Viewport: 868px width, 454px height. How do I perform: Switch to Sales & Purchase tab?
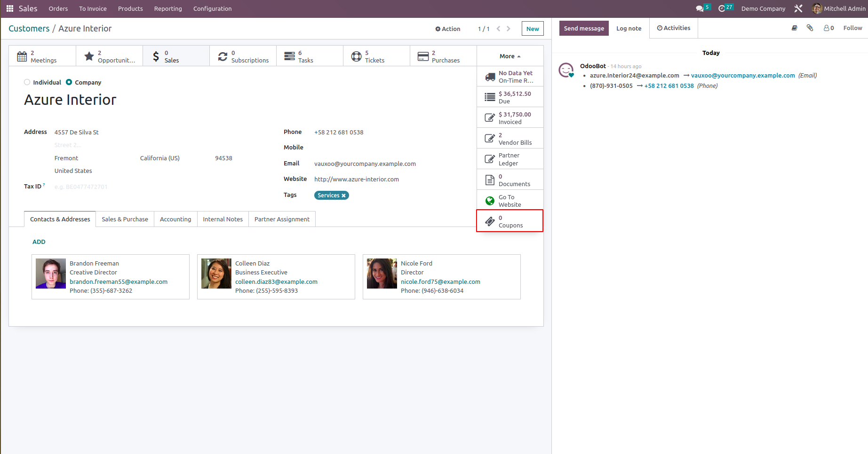pyautogui.click(x=125, y=219)
